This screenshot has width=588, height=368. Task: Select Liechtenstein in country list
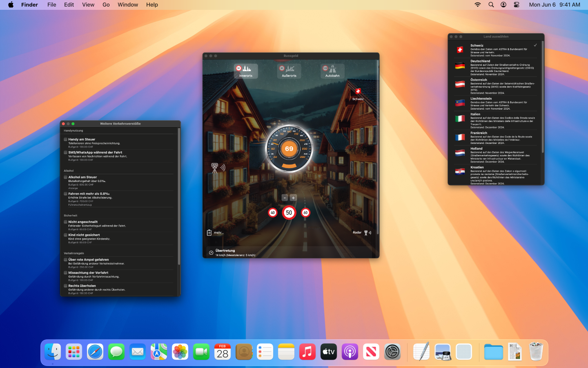tap(496, 103)
